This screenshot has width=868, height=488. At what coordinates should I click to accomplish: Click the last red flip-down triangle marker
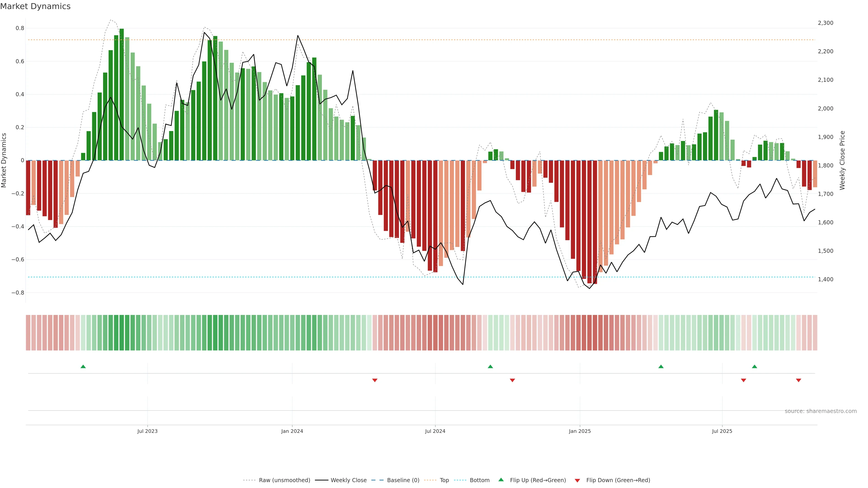798,380
